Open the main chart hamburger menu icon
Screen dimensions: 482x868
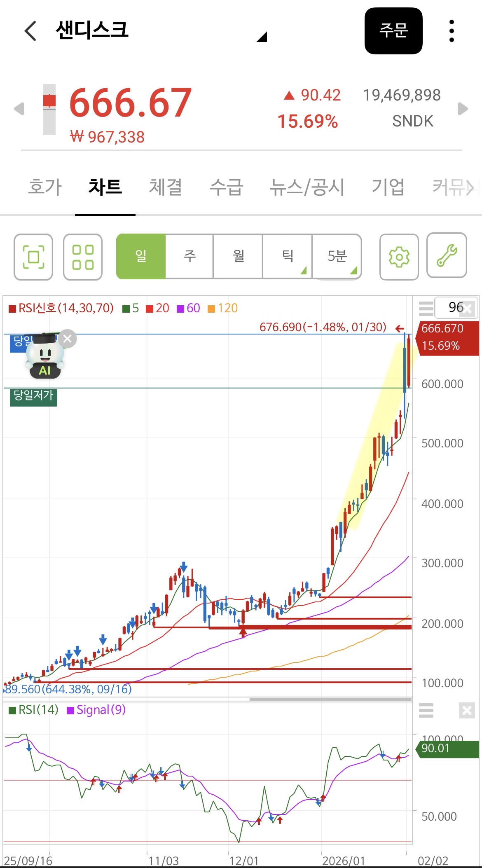[426, 308]
